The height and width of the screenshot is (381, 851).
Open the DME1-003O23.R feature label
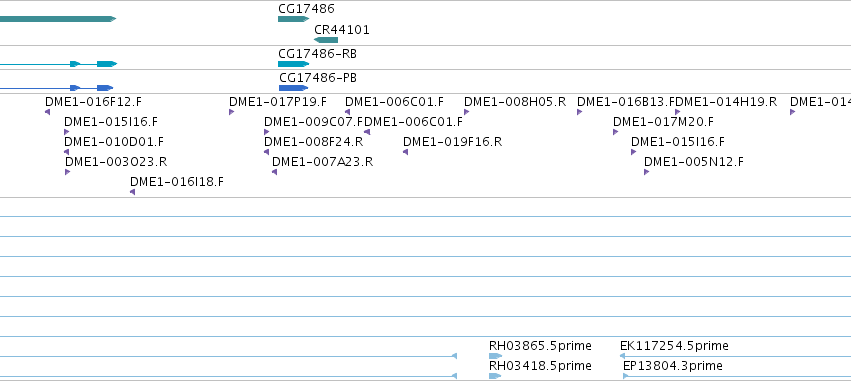click(116, 162)
